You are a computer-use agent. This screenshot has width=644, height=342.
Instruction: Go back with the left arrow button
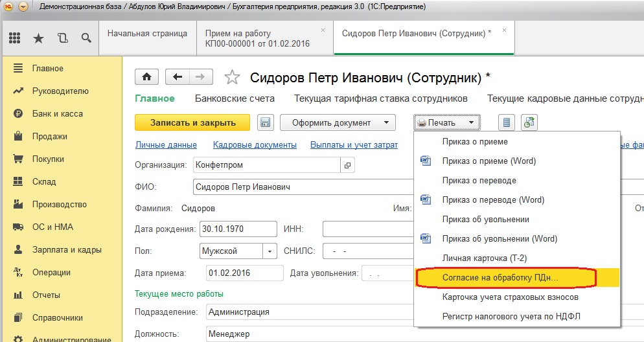(178, 77)
